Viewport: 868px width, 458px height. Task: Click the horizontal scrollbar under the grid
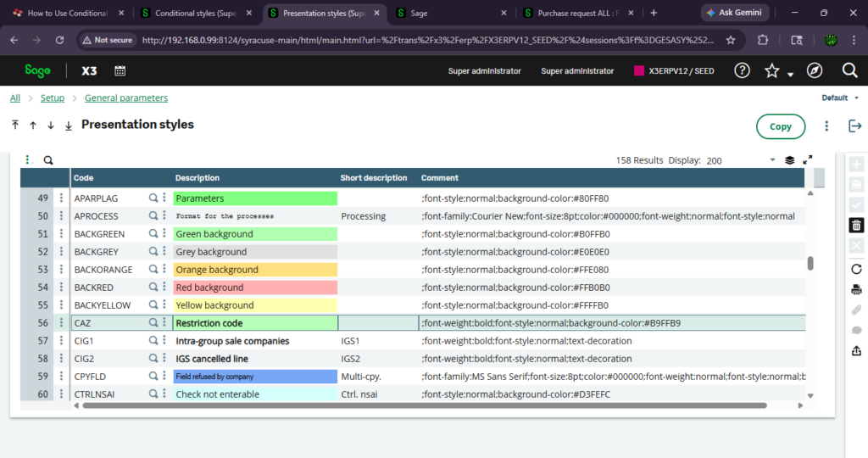pyautogui.click(x=424, y=405)
